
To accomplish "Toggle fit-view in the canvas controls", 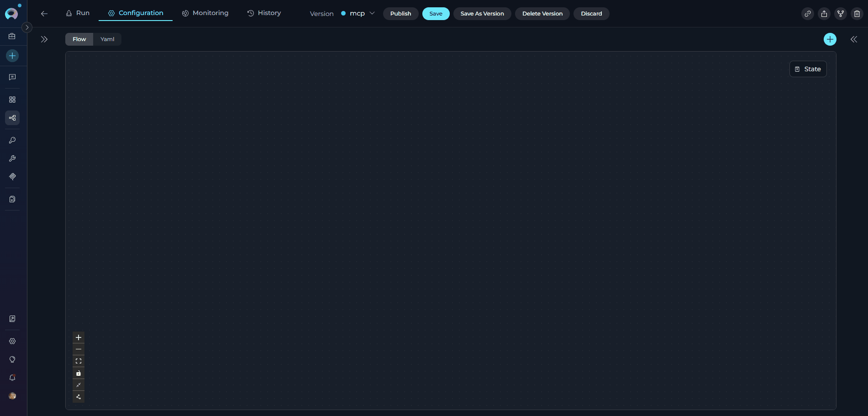I will click(x=79, y=361).
